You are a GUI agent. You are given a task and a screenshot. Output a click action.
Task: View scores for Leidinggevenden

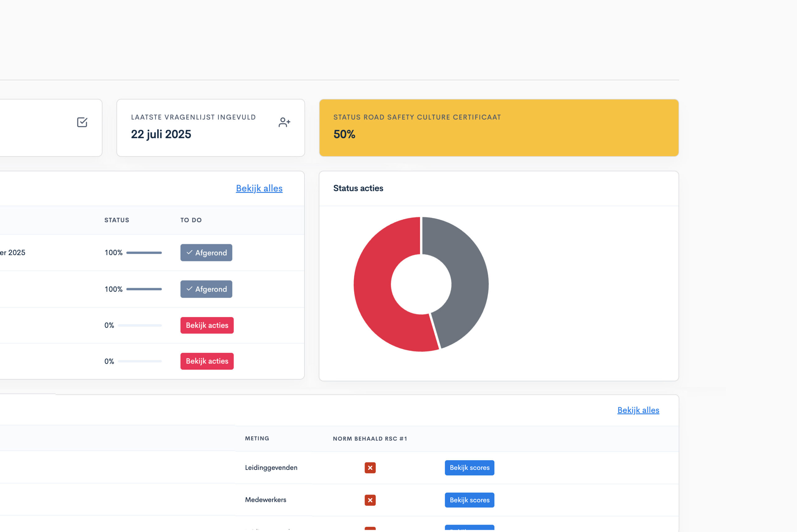[469, 468]
